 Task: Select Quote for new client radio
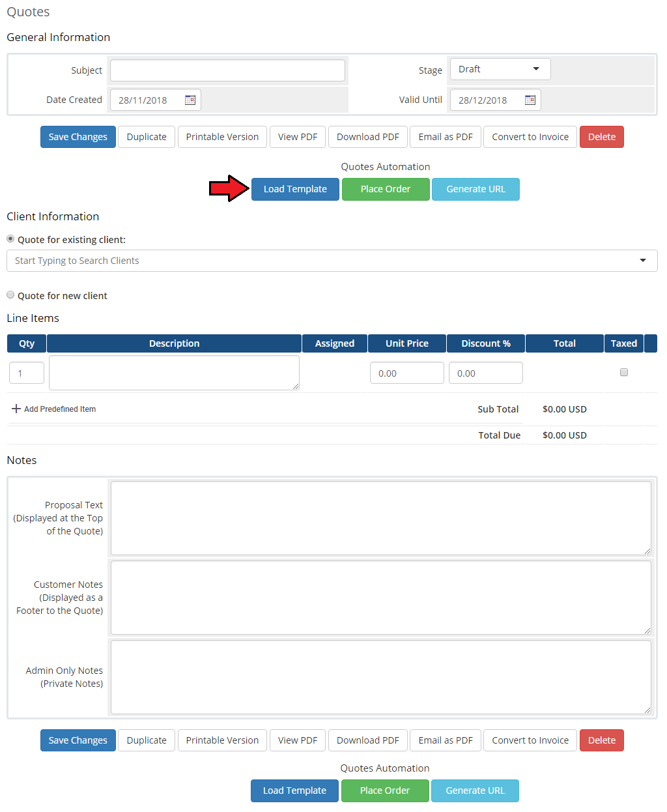click(10, 295)
